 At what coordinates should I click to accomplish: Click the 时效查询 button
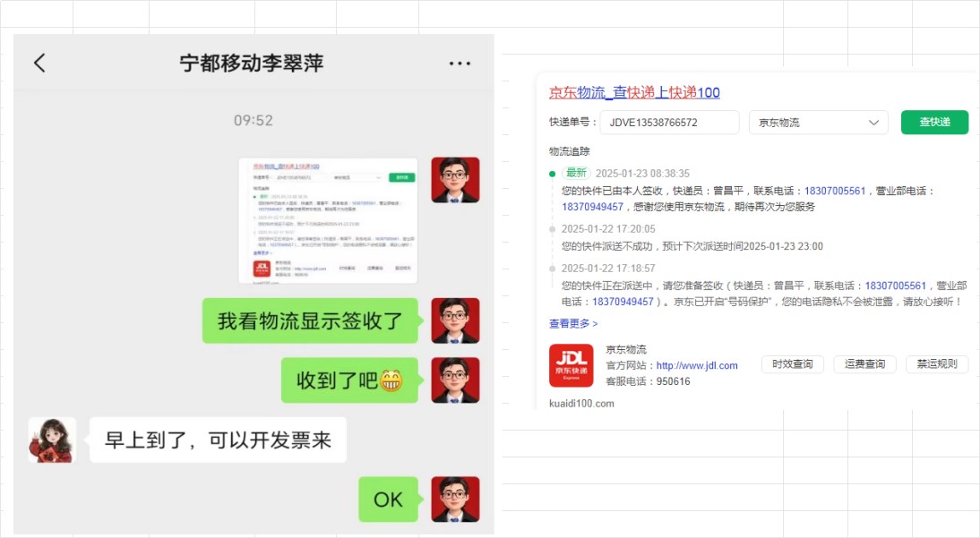(793, 364)
